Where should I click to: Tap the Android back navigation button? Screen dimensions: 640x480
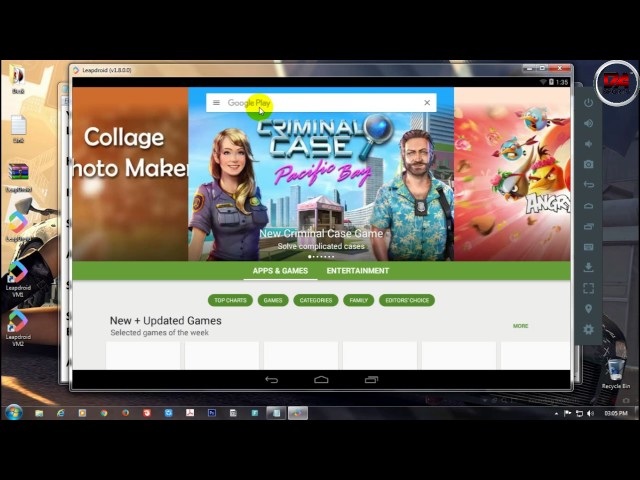[271, 380]
